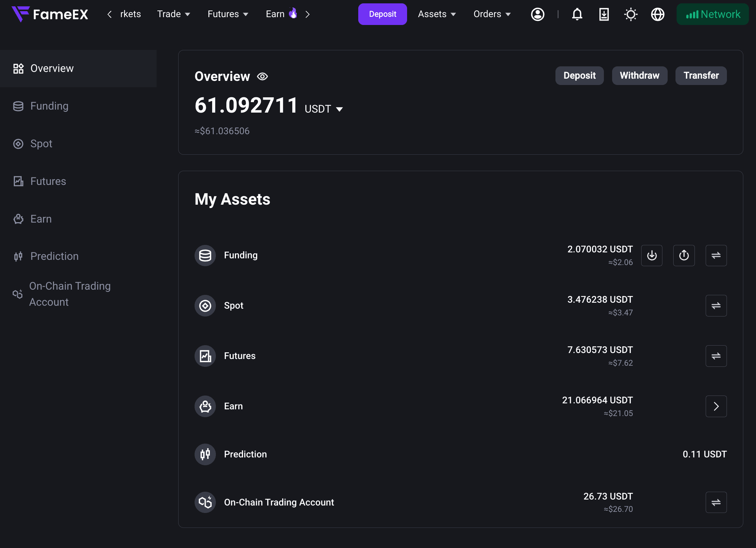Click the transfer icon in the Funding row
The width and height of the screenshot is (756, 548).
point(716,255)
